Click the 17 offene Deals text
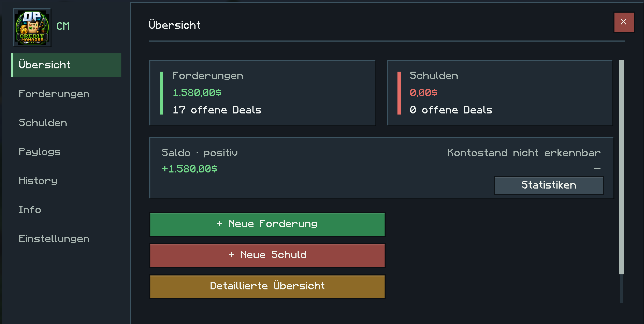The width and height of the screenshot is (644, 324). point(217,110)
